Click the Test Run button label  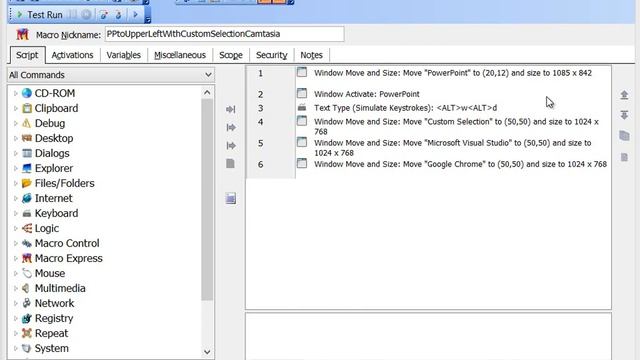(45, 15)
